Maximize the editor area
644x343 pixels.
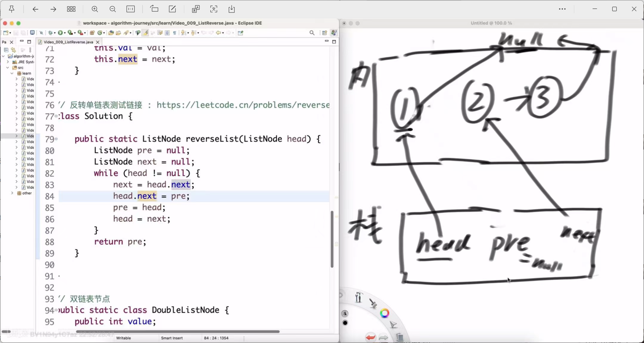coord(334,42)
